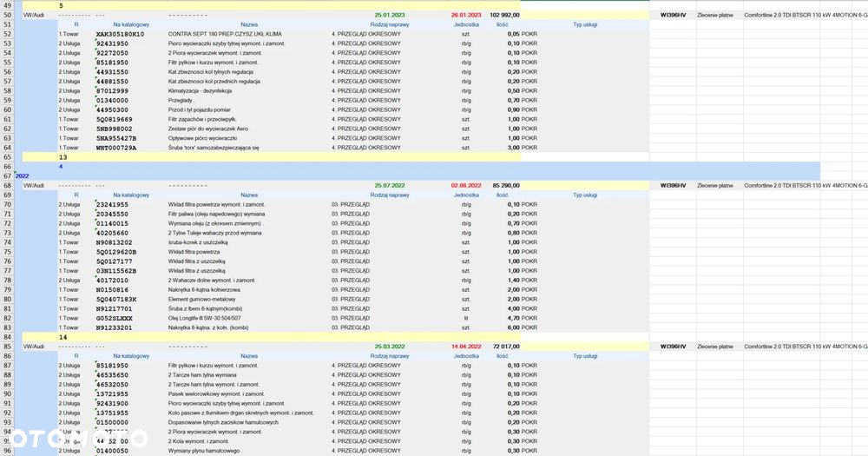The width and height of the screenshot is (868, 456).
Task: Click the Rodzaj naprawy header in row 69
Action: coord(390,195)
